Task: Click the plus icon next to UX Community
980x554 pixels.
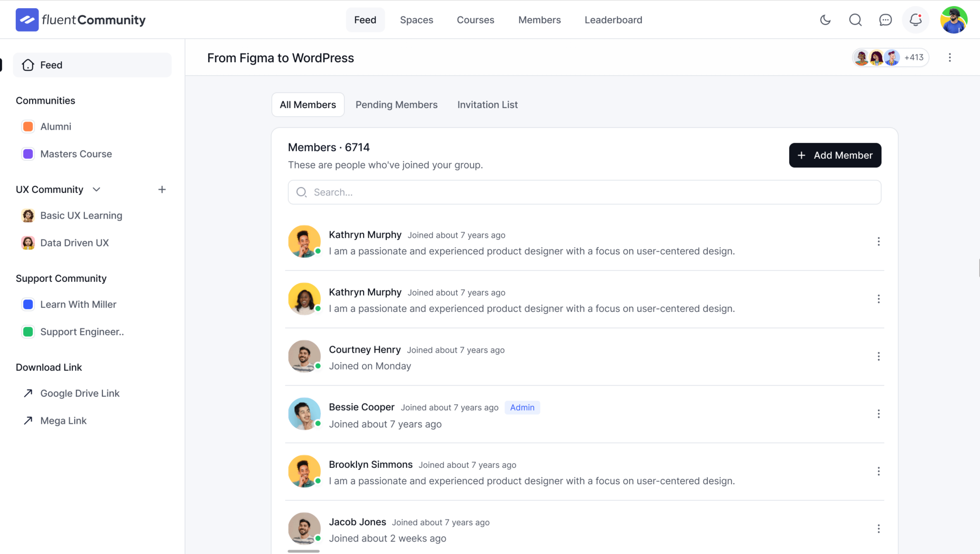Action: pos(162,189)
